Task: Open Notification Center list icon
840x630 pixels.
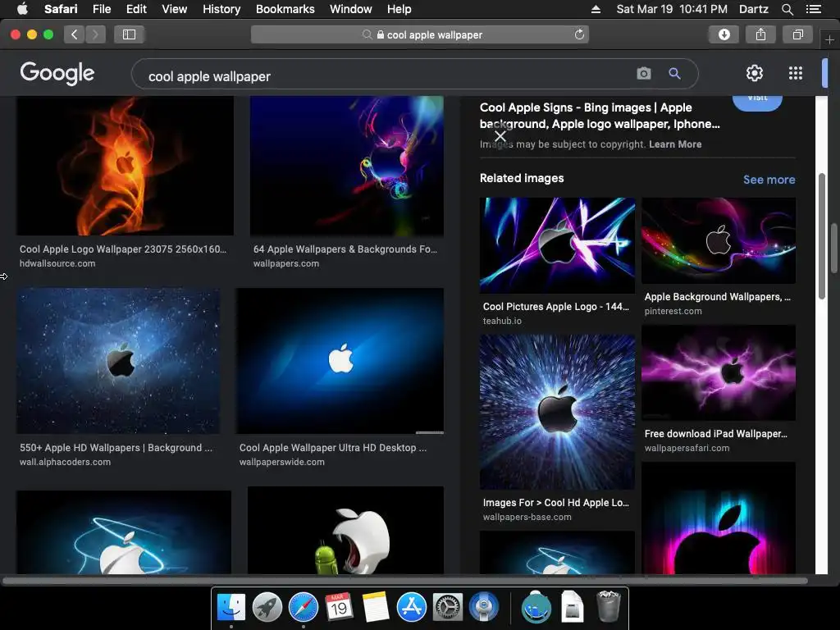Action: tap(813, 9)
